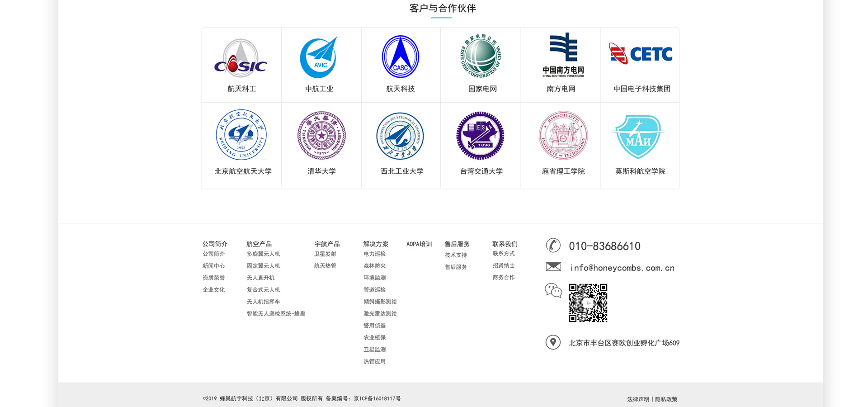Select the Tsinghua University purple seal
Viewport: 868px width, 407px height.
click(321, 136)
